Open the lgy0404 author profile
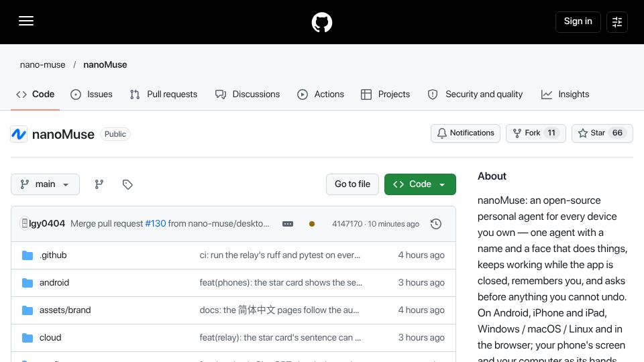The image size is (644, 362). (47, 224)
